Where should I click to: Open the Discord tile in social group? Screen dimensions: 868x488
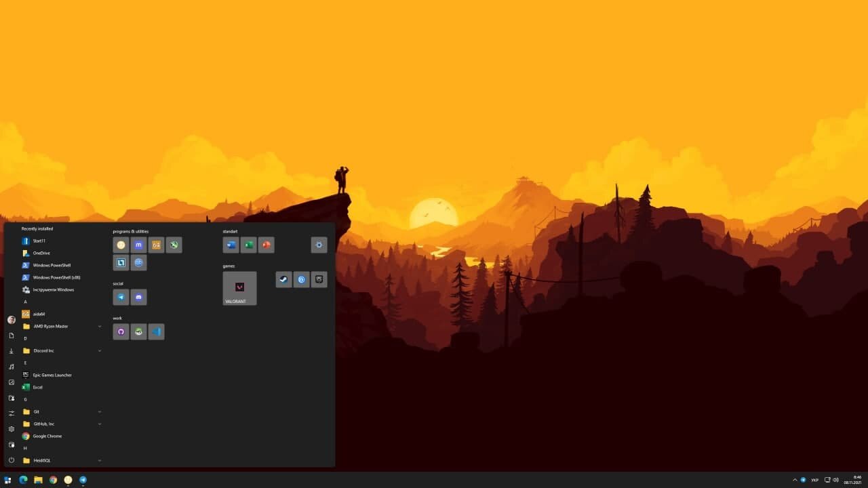point(139,297)
